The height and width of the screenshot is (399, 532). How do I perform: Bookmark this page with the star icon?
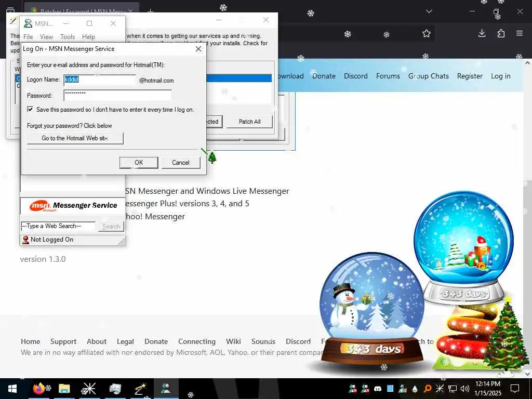point(427,33)
